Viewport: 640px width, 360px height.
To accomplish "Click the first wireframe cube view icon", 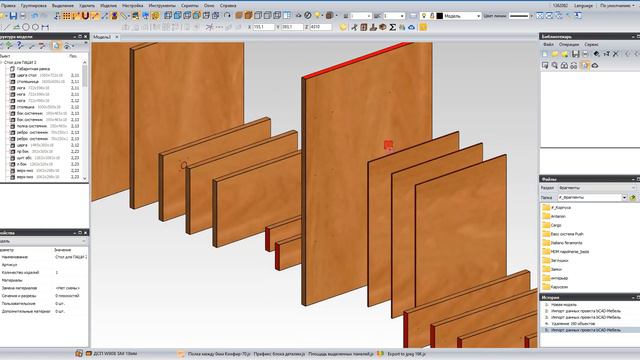I will click(x=168, y=16).
